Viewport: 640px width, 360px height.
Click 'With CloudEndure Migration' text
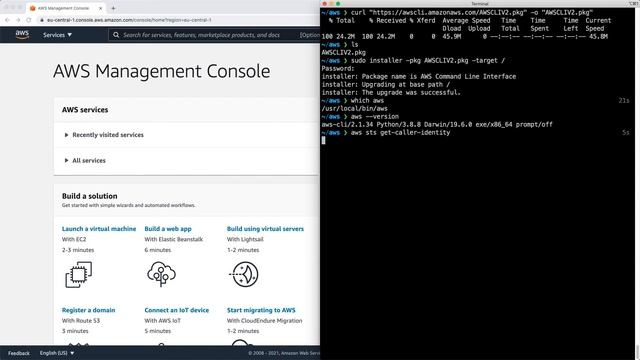(264, 321)
